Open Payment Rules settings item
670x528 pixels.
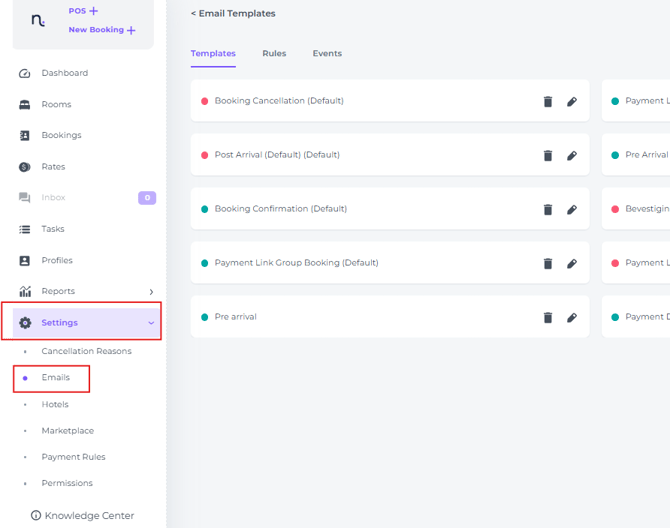pyautogui.click(x=73, y=457)
